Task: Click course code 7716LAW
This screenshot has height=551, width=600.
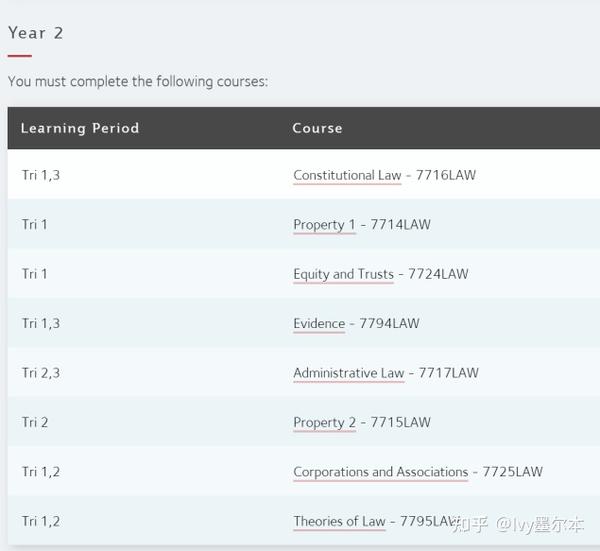Action: coord(446,175)
